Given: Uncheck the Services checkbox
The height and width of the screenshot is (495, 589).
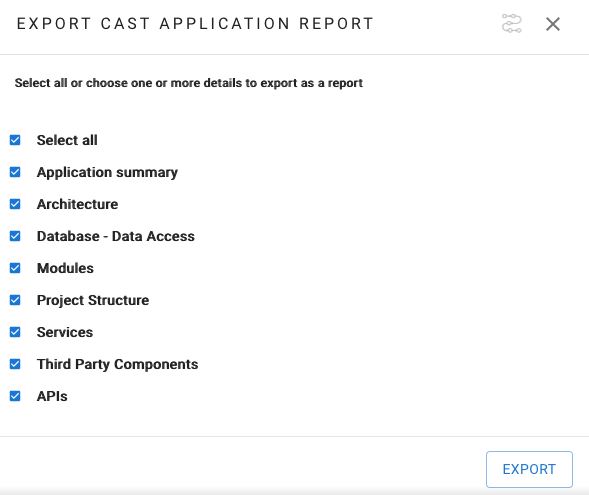Looking at the screenshot, I should click(15, 332).
